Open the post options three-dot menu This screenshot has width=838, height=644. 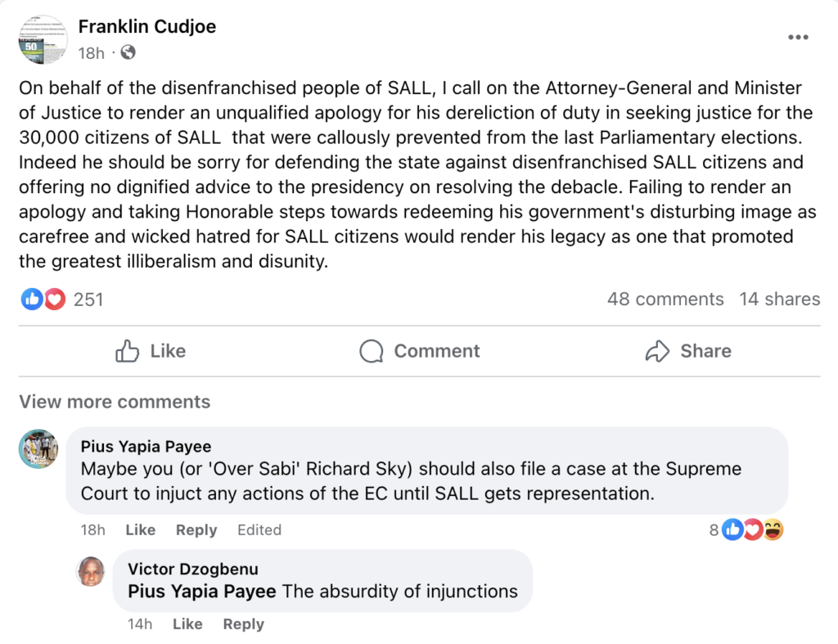pyautogui.click(x=798, y=38)
